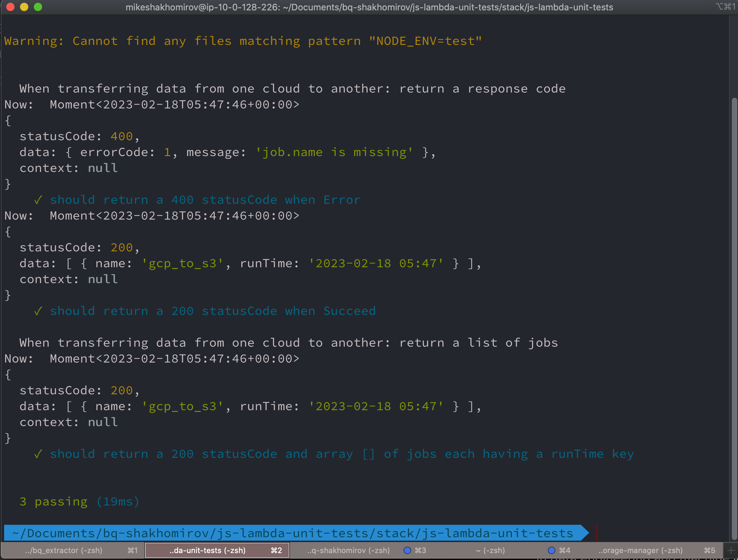Click blue activity dot on ~ (-zsh) tab
Viewport: 738px width, 560px height.
click(551, 550)
